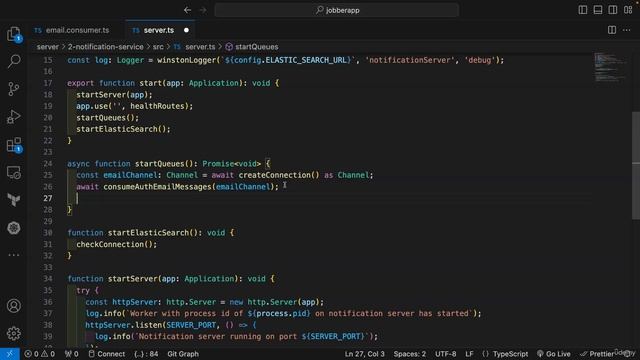640x360 pixels.
Task: Toggle bottom panel layout icon
Action: [x=598, y=10]
